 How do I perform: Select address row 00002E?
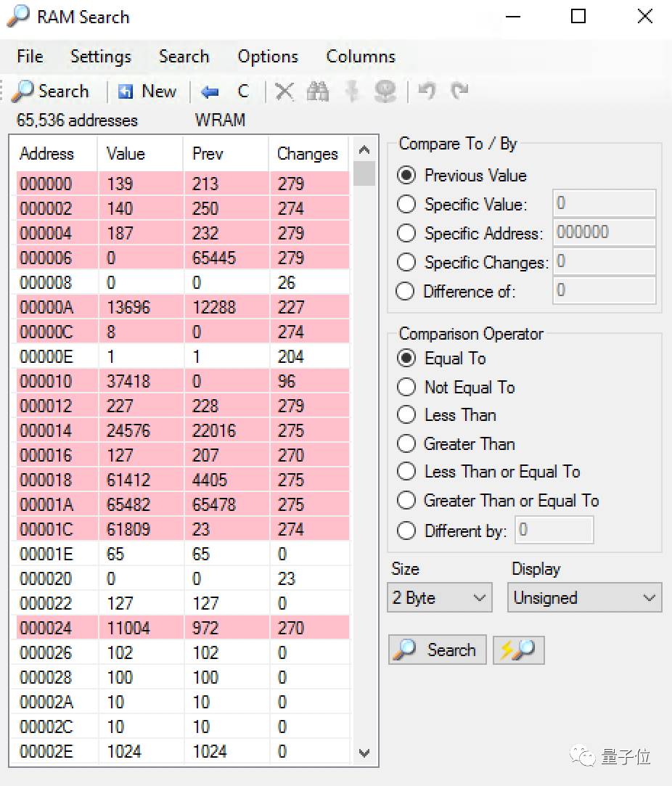[x=182, y=751]
